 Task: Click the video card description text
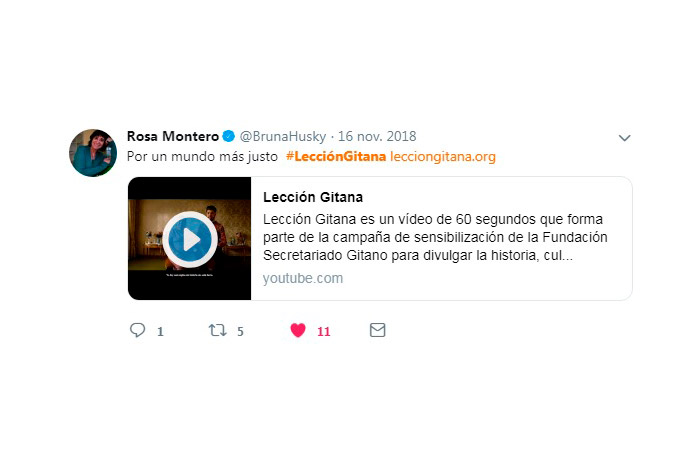tap(435, 237)
